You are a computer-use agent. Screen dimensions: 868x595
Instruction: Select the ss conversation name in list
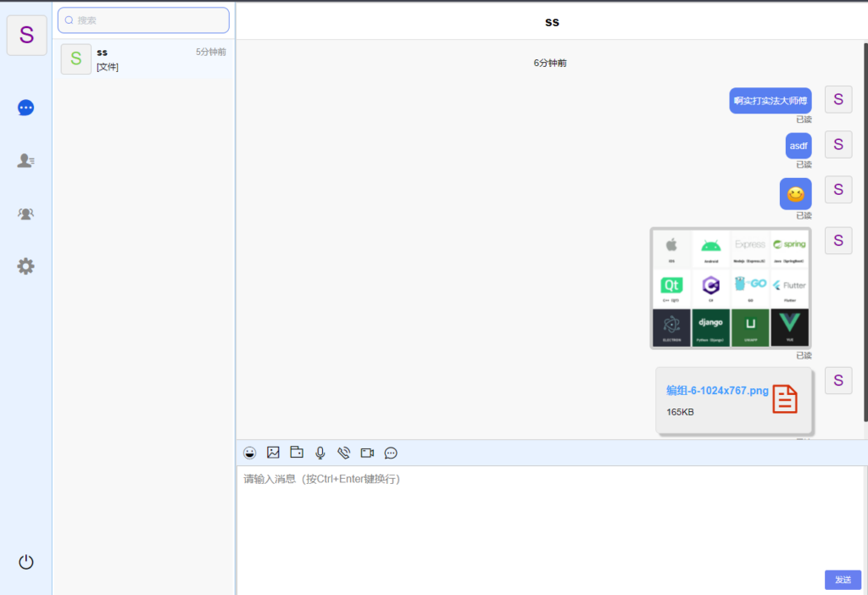pos(102,53)
